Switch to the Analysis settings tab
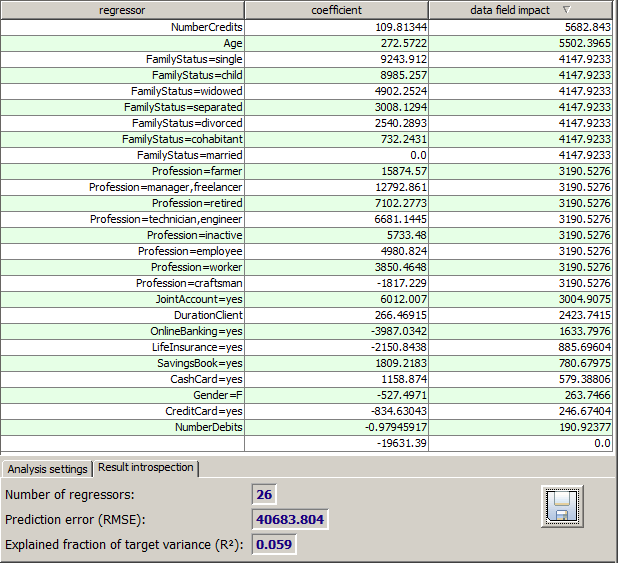This screenshot has width=618, height=563. pyautogui.click(x=47, y=469)
